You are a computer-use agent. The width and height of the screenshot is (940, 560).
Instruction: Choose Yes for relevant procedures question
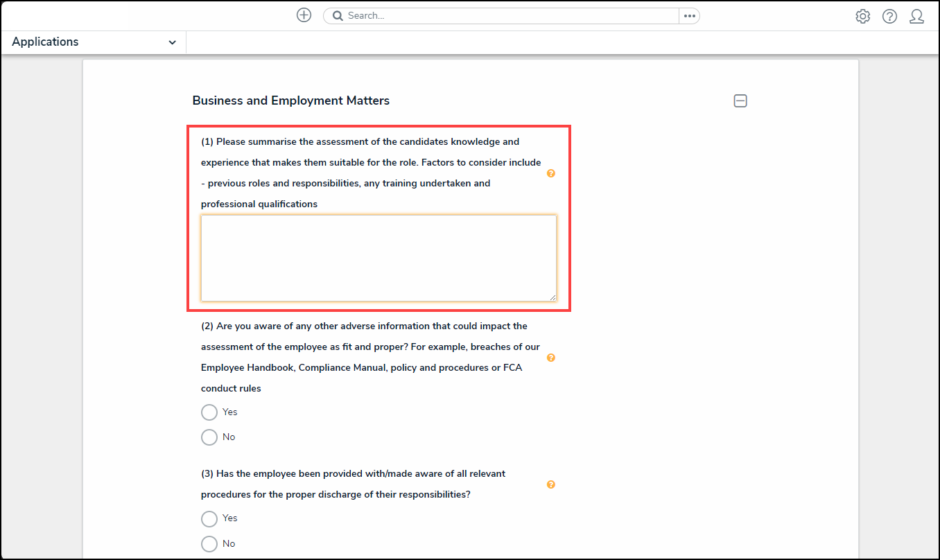(209, 518)
